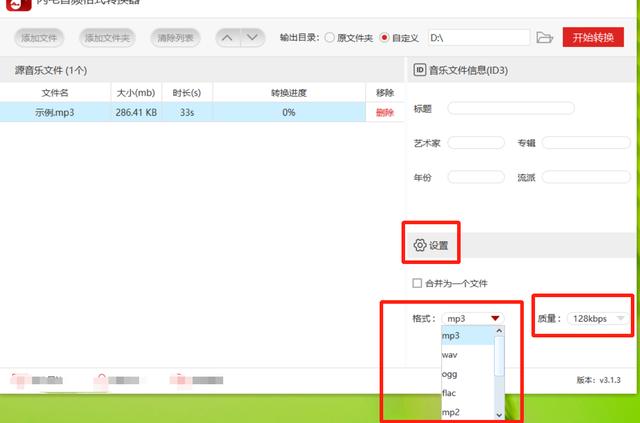Choose flac in the format list
This screenshot has height=423, width=640.
coord(468,393)
